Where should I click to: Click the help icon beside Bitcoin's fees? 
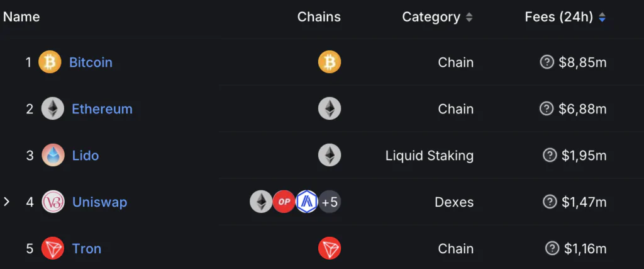coord(547,62)
